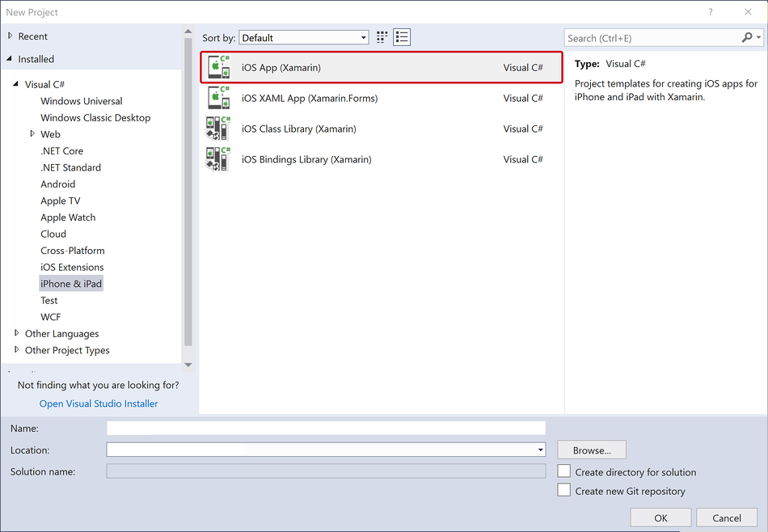Expand the Web node
The width and height of the screenshot is (768, 532).
click(32, 133)
